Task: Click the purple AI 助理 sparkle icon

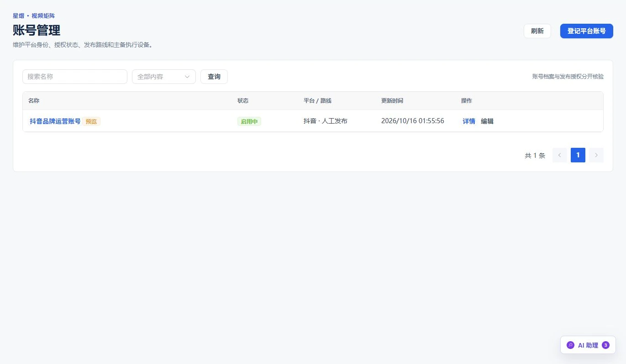Action: (x=570, y=345)
